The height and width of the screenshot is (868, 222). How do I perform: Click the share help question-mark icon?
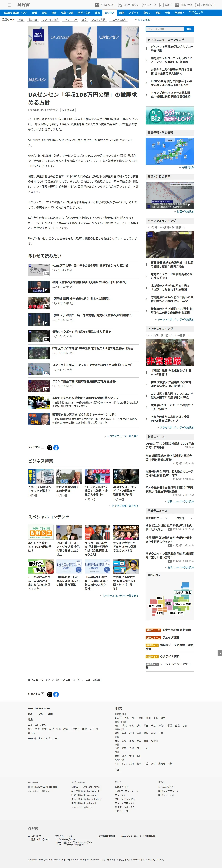pyautogui.click(x=43, y=447)
